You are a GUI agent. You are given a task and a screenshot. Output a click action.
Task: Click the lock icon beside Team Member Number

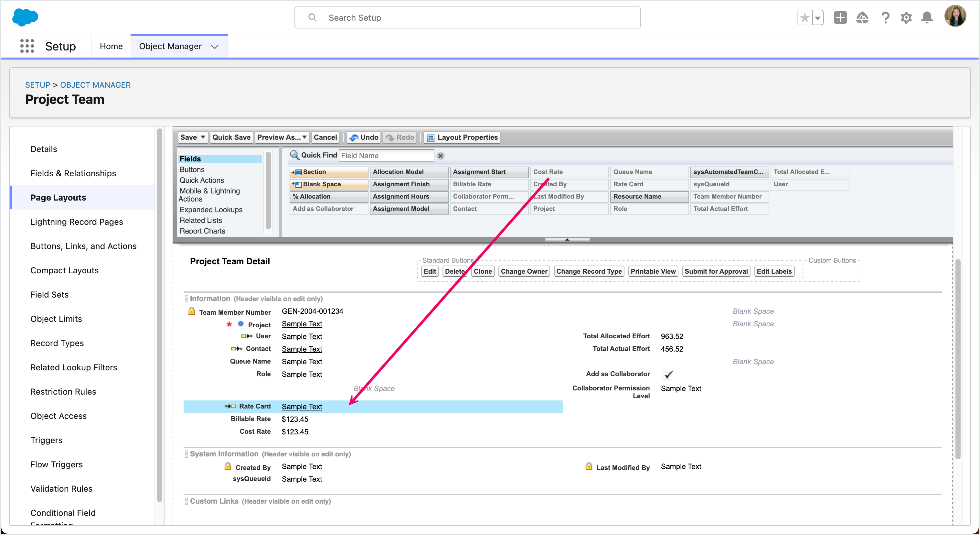(x=192, y=311)
